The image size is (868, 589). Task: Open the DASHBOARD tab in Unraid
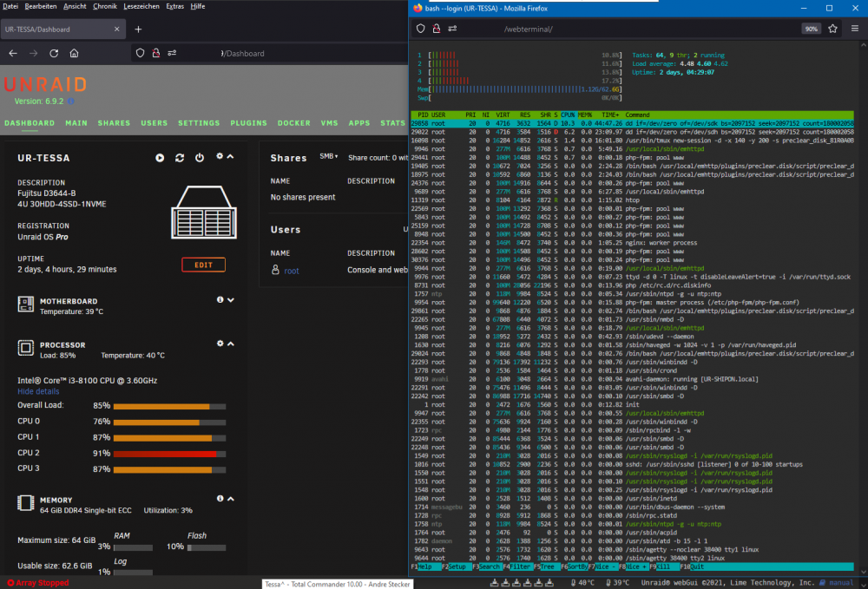(x=30, y=123)
